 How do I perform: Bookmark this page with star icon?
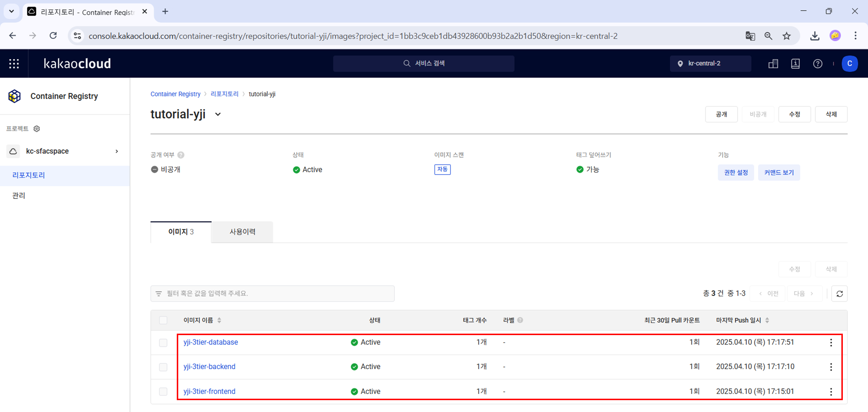click(x=786, y=36)
